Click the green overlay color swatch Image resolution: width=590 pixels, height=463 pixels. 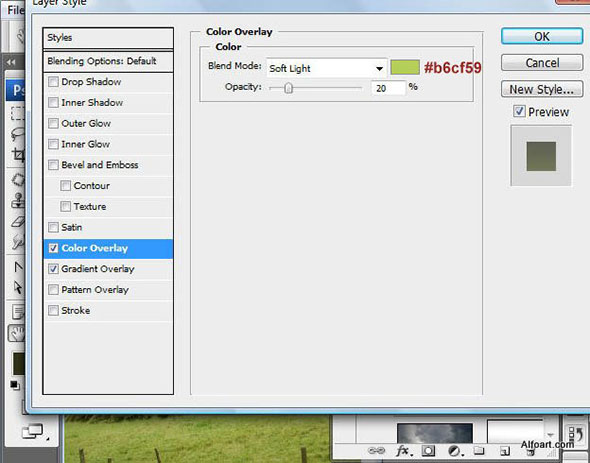(405, 67)
